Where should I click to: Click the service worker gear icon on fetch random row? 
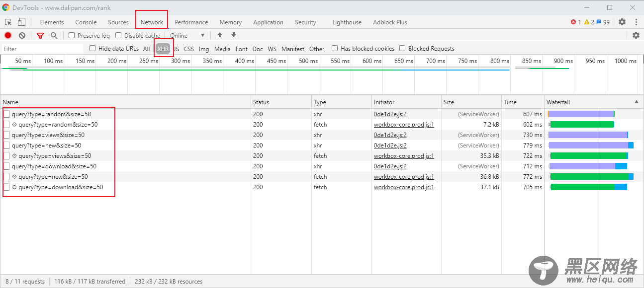[x=14, y=125]
